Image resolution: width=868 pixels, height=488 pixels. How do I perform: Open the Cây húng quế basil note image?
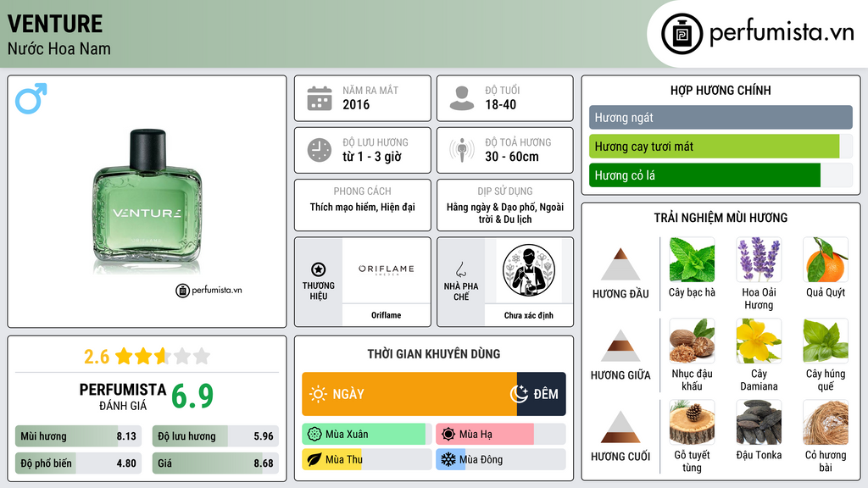pos(826,341)
